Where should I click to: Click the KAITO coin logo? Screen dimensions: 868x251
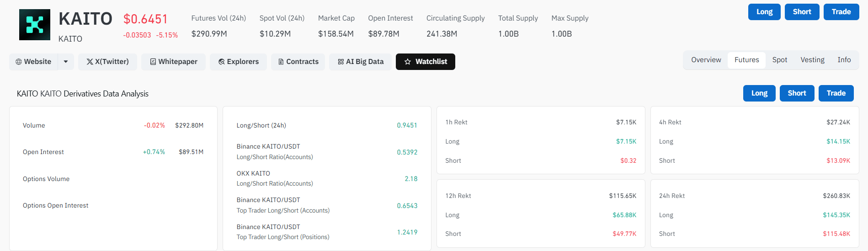(x=35, y=25)
